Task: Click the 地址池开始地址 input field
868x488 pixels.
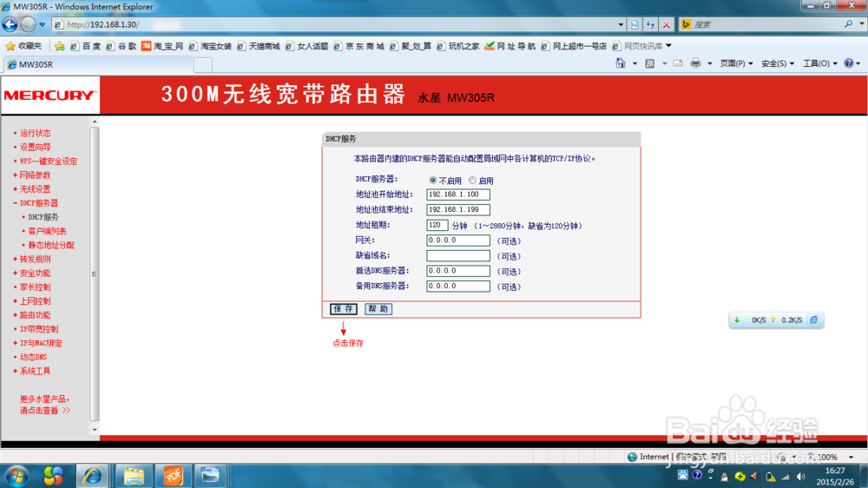Action: 457,195
